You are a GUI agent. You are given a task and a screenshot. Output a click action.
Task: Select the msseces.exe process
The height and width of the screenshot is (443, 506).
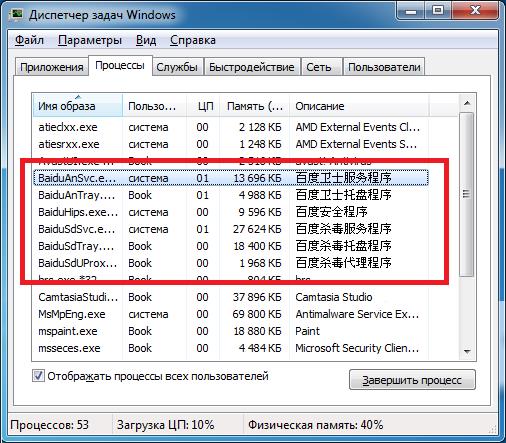point(230,348)
